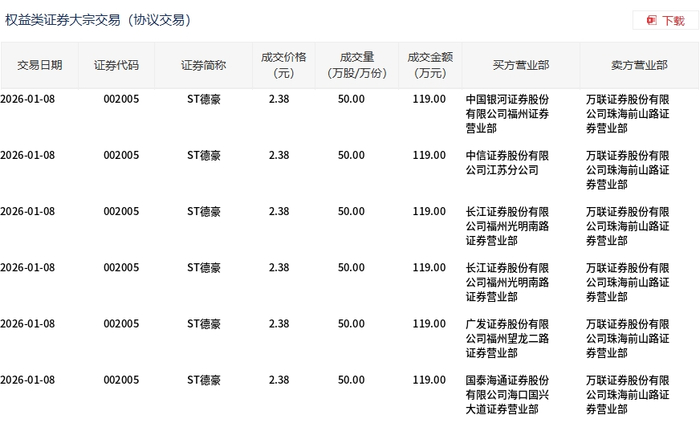Click ST德豪 in 广发证券 row

coord(204,324)
